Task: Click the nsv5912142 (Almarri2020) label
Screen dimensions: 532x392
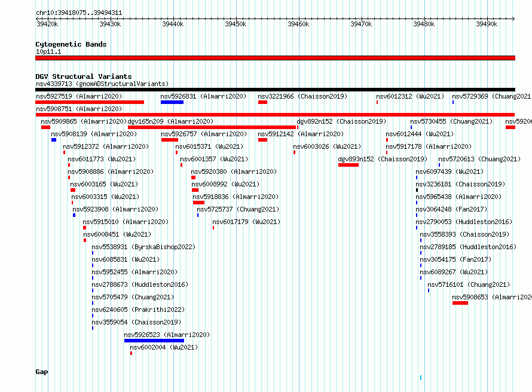Action: pos(301,134)
